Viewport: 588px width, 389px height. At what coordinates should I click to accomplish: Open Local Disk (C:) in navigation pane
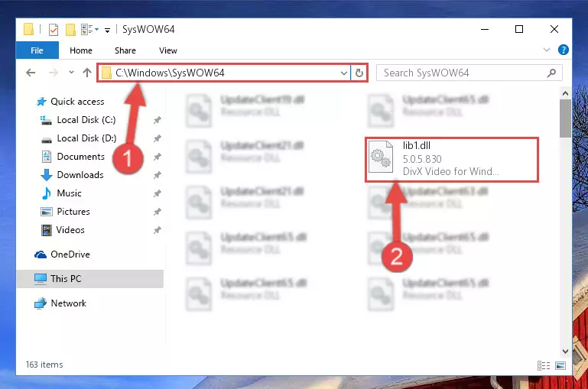86,120
